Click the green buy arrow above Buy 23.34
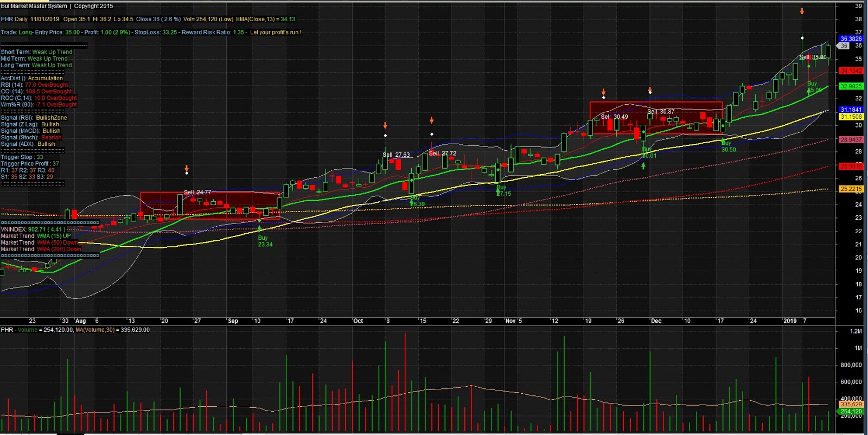This screenshot has height=435, width=868. [x=259, y=228]
